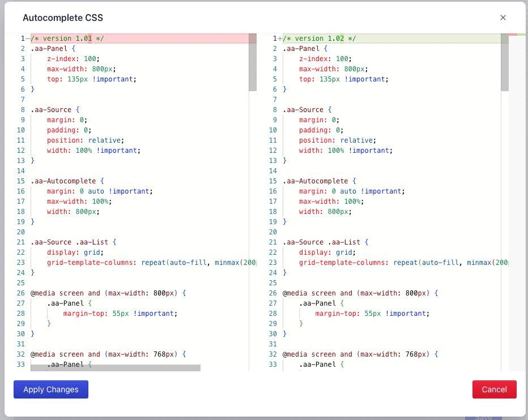Click line number 26 in the right pane
The image size is (528, 420).
pyautogui.click(x=272, y=293)
